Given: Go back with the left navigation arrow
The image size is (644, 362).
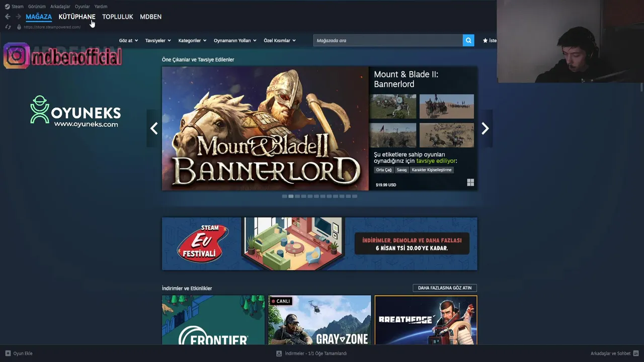Looking at the screenshot, I should click(8, 17).
